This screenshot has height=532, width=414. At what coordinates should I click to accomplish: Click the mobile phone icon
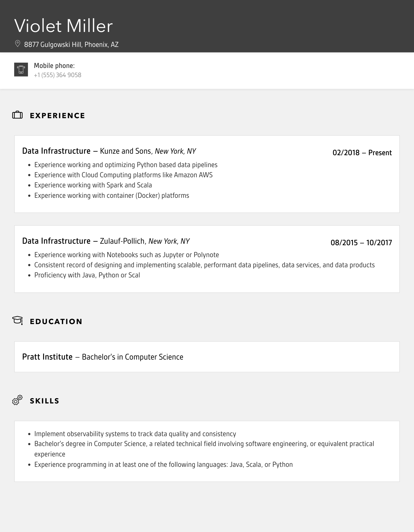tap(21, 69)
